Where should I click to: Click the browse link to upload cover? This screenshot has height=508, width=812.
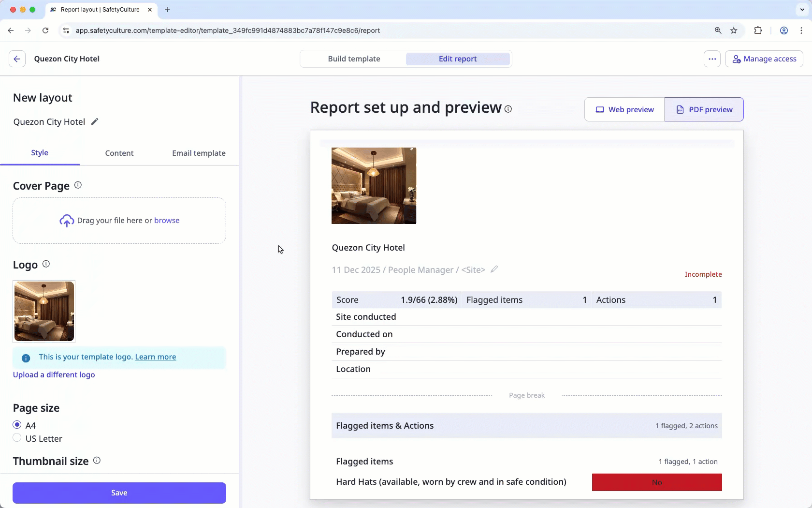(x=167, y=221)
